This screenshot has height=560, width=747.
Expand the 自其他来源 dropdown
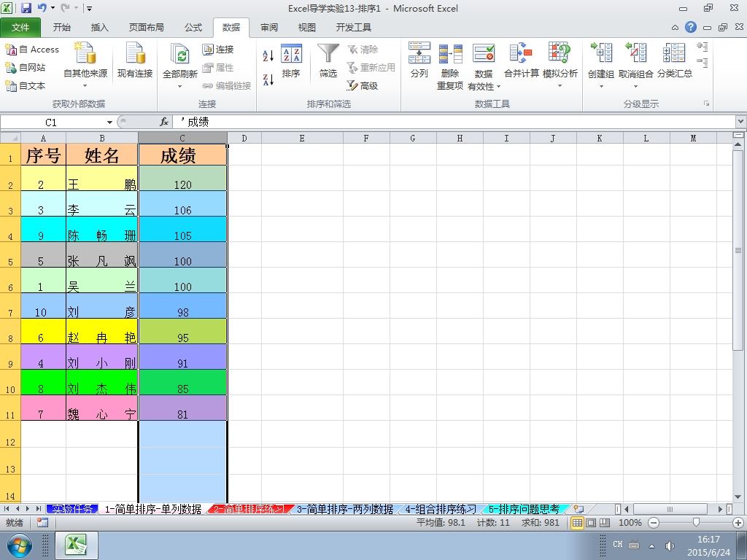85,86
